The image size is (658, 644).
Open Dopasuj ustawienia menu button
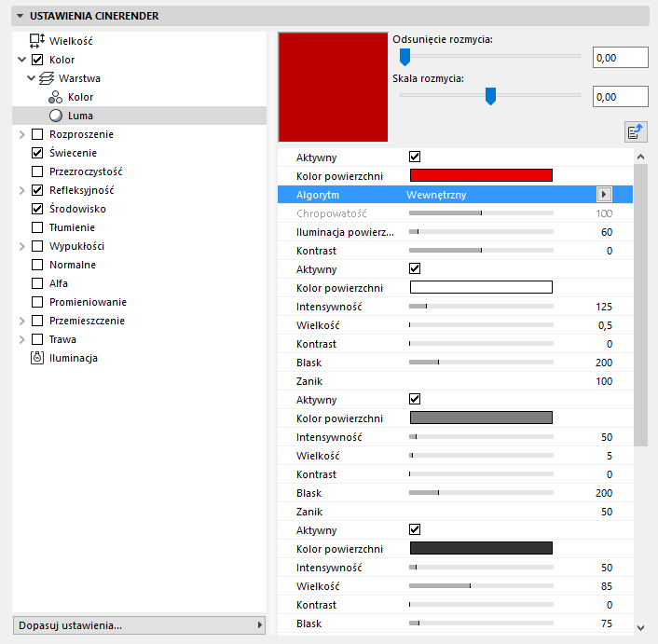tap(139, 625)
